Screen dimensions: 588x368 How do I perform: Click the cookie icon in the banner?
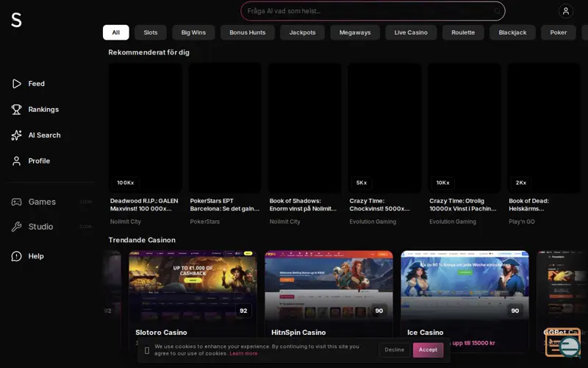click(147, 350)
